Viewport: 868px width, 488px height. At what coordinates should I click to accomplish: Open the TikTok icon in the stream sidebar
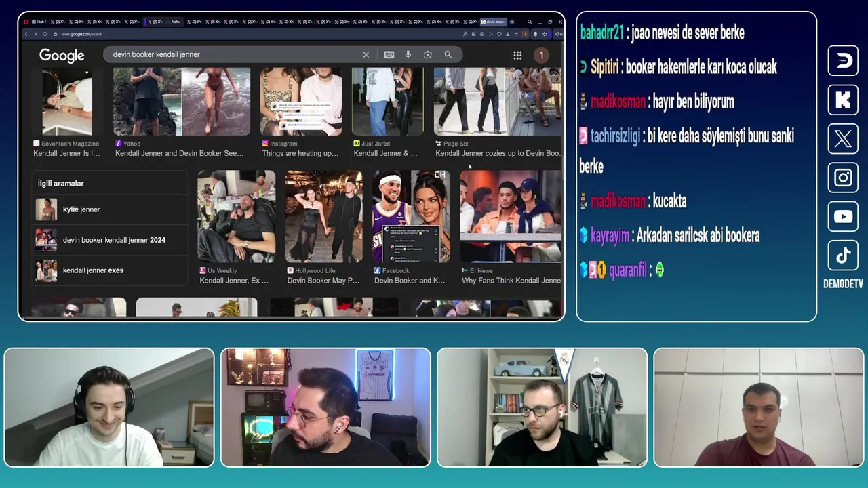pyautogui.click(x=843, y=256)
